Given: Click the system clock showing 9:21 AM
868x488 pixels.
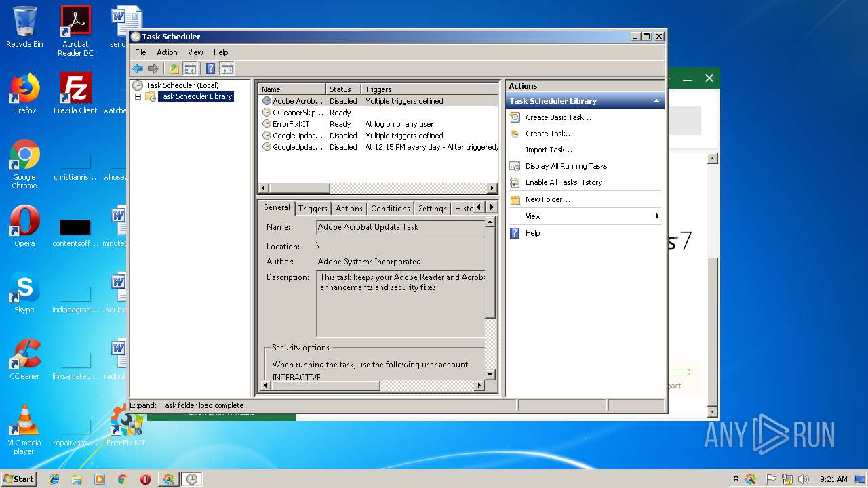Looking at the screenshot, I should click(833, 479).
